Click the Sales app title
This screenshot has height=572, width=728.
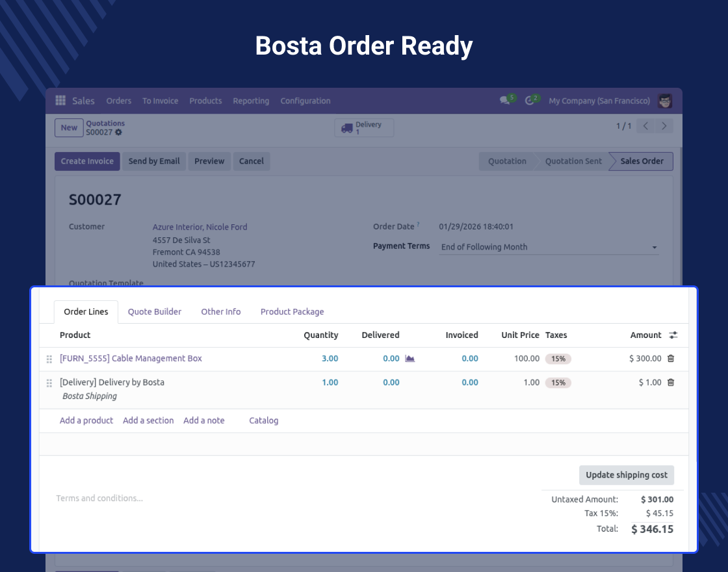pos(84,101)
